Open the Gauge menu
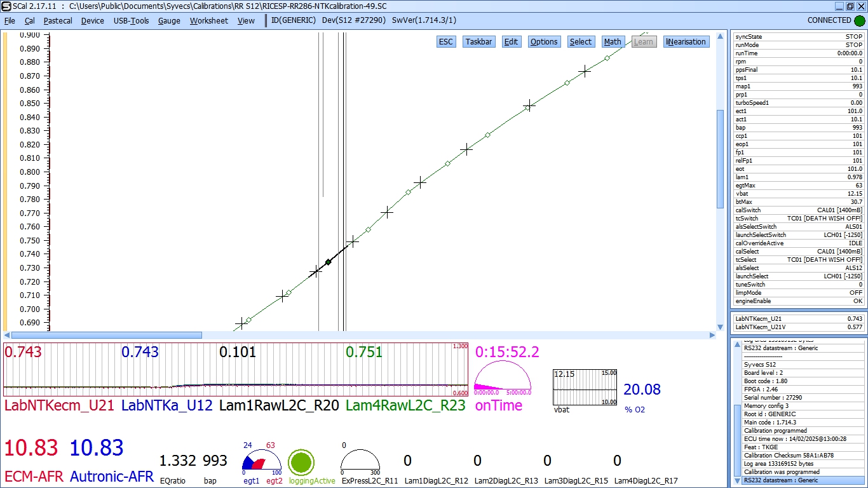 pyautogui.click(x=169, y=20)
